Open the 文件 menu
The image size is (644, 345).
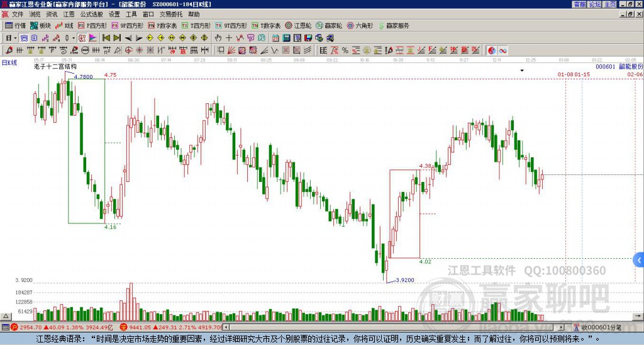click(x=18, y=14)
